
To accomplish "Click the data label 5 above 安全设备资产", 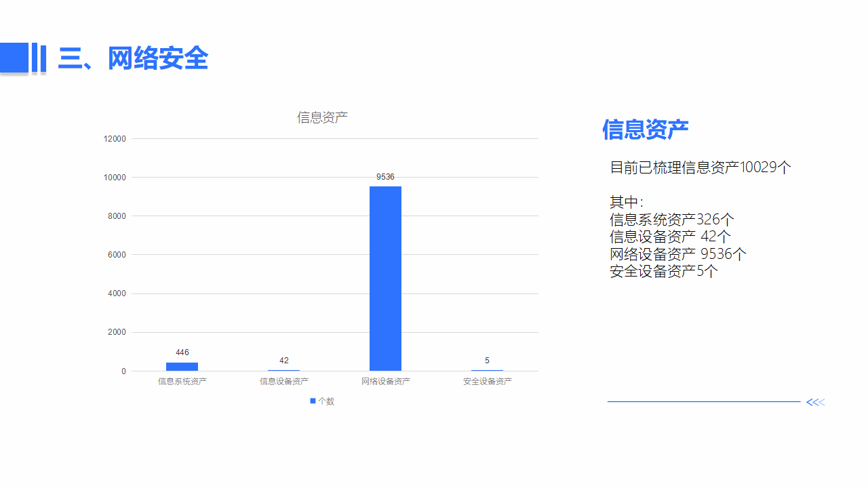I will pos(487,361).
